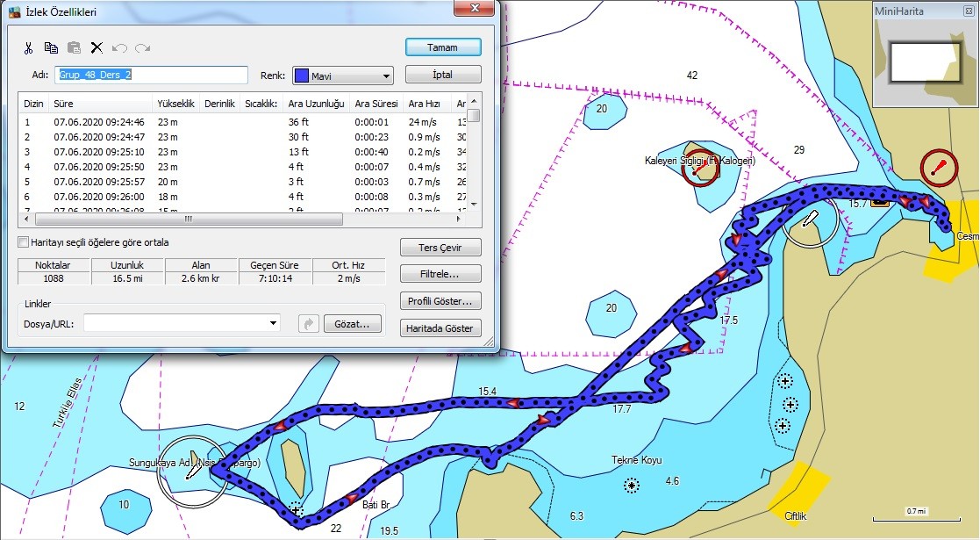Browse for a file with Gözat...
Image resolution: width=980 pixels, height=540 pixels.
352,323
